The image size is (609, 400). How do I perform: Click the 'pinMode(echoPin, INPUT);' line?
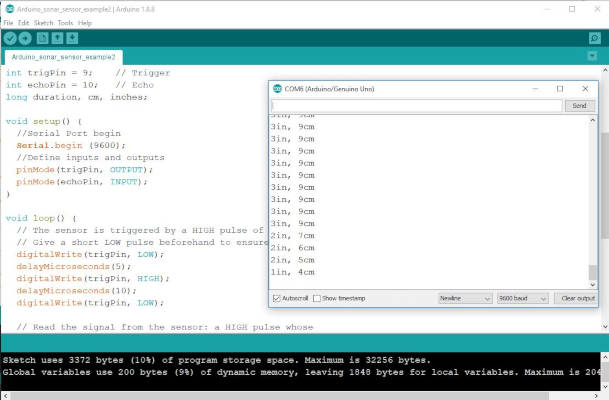point(82,182)
